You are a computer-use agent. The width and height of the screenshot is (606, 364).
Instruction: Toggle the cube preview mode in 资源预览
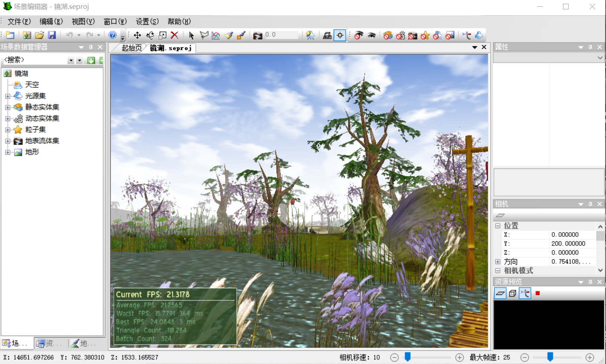512,293
